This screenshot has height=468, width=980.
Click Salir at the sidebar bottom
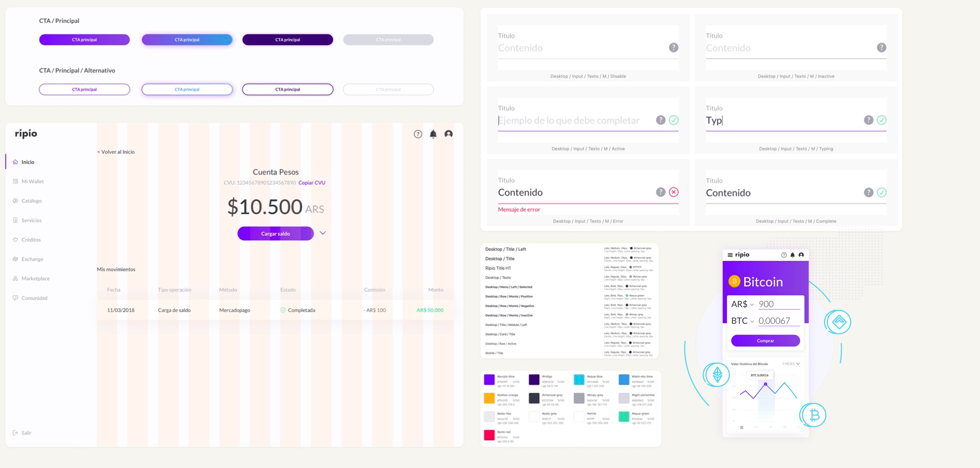coord(22,433)
